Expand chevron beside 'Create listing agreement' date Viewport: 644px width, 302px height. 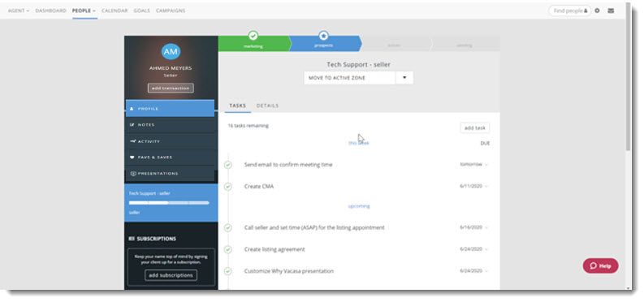coord(486,249)
